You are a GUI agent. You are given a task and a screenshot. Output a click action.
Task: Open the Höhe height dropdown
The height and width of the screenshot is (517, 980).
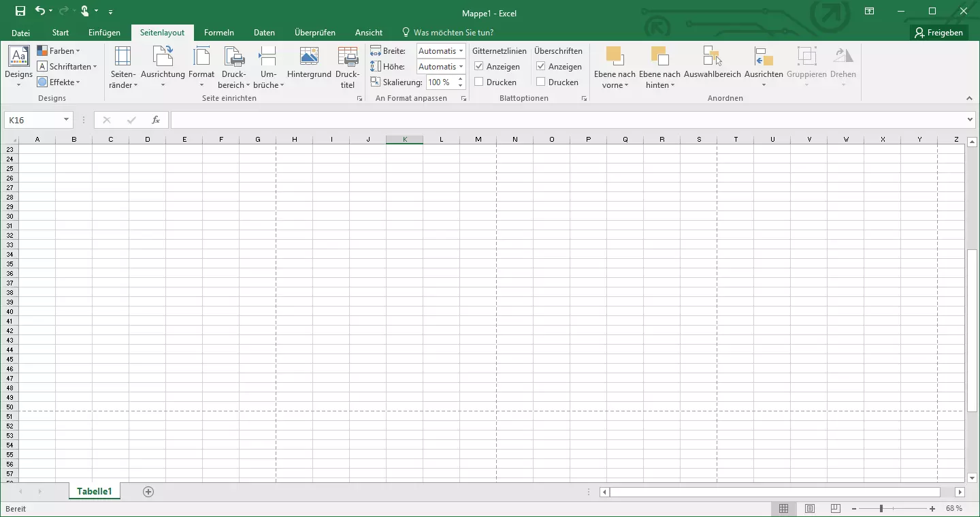pos(461,67)
